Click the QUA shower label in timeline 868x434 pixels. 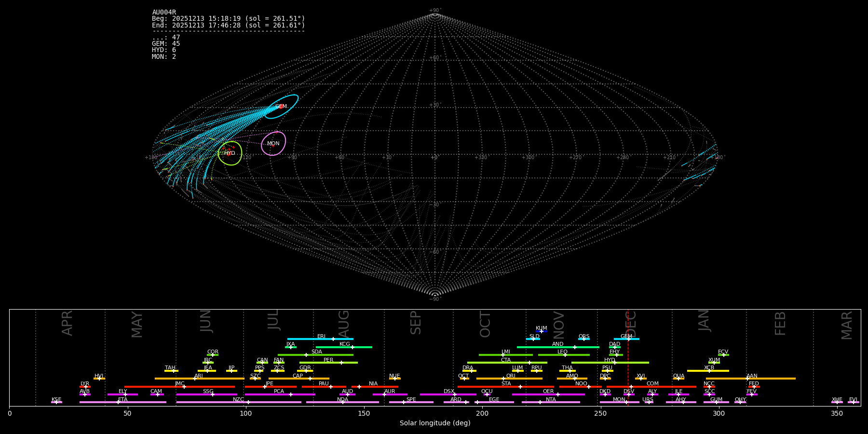coord(678,376)
